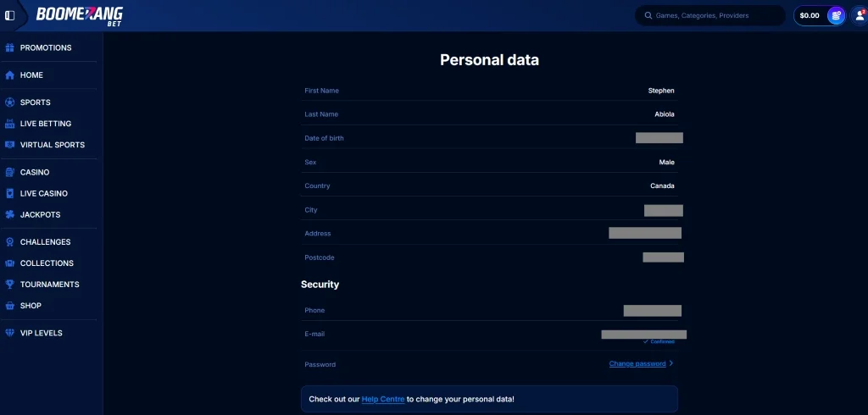Click the Sports ball icon
868x415 pixels.
(9, 102)
